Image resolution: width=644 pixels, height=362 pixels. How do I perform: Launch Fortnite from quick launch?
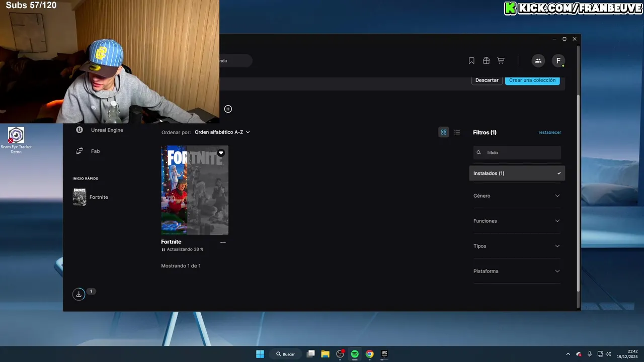91,197
